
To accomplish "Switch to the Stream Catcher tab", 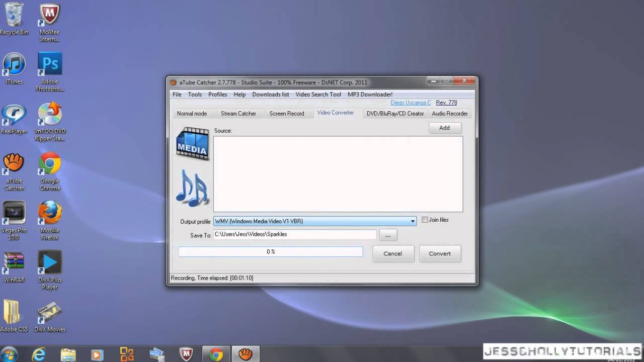I will click(238, 114).
